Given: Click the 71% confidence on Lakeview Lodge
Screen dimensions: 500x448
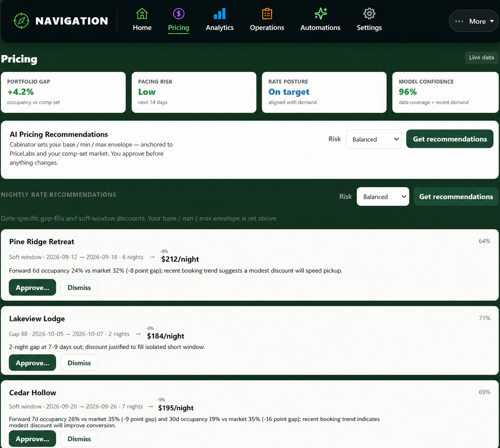Looking at the screenshot, I should 485,318.
